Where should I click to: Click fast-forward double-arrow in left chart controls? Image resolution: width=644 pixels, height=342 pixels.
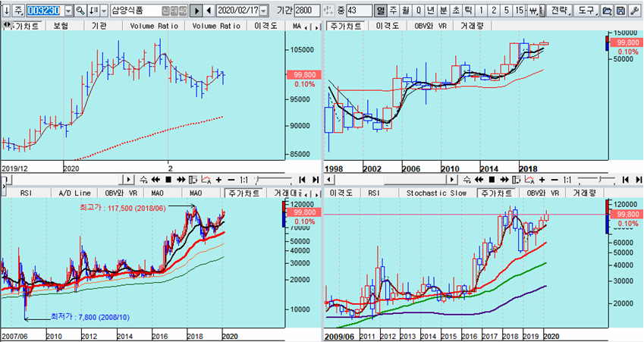click(181, 180)
